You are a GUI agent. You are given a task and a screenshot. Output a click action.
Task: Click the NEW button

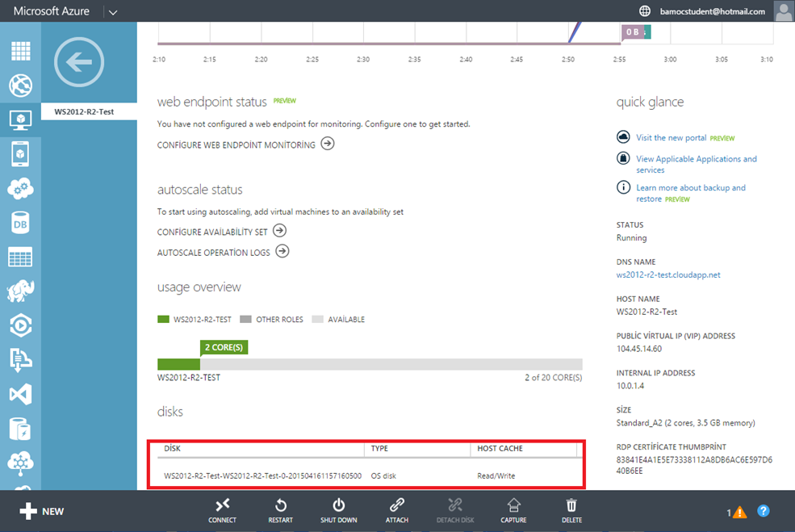42,511
